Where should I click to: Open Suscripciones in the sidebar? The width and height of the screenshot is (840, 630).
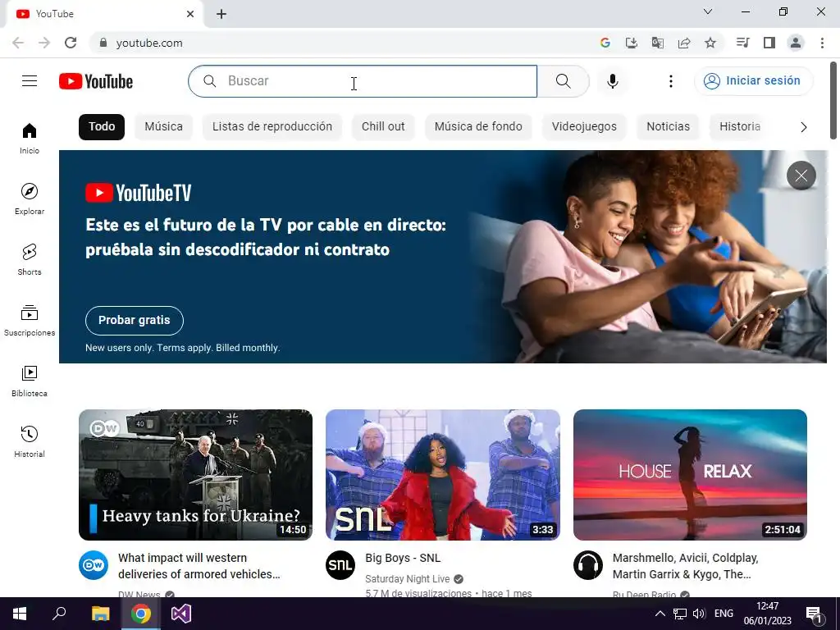click(x=30, y=320)
